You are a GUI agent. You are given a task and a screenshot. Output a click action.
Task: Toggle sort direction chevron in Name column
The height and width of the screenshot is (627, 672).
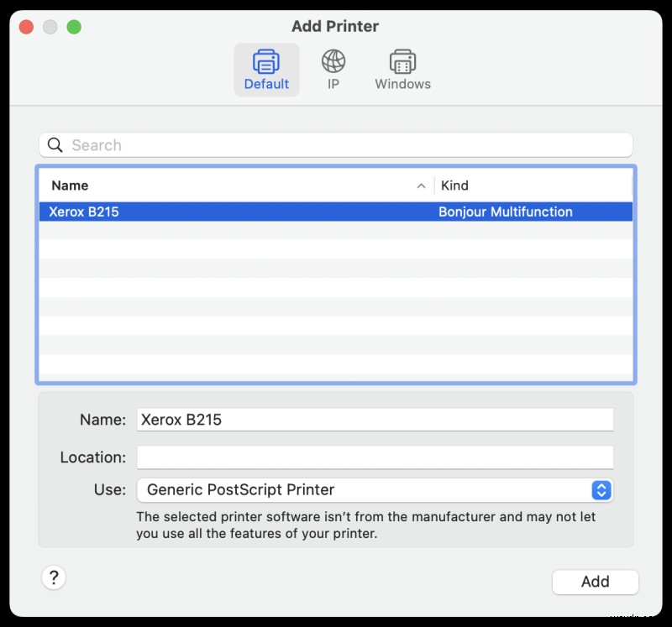coord(421,185)
